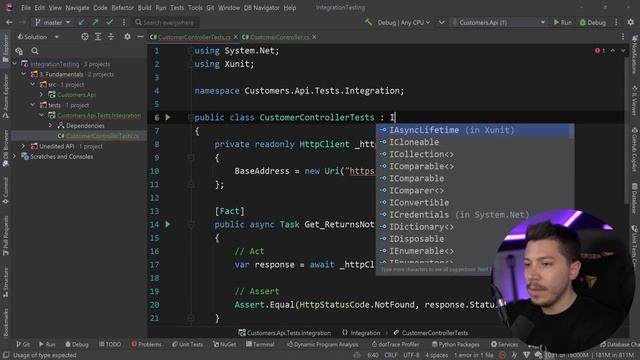The height and width of the screenshot is (360, 640).
Task: Click the UTF-8 encoding indicator
Action: click(x=411, y=356)
